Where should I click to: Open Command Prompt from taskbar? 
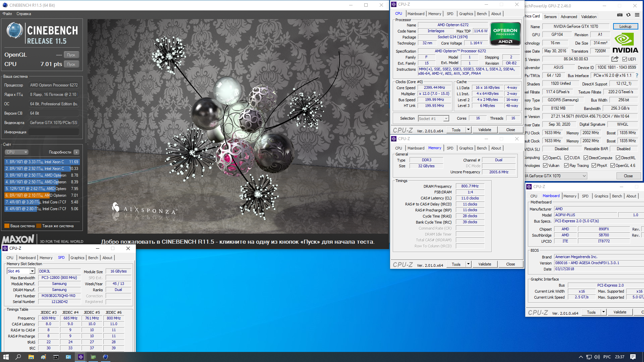pyautogui.click(x=56, y=357)
